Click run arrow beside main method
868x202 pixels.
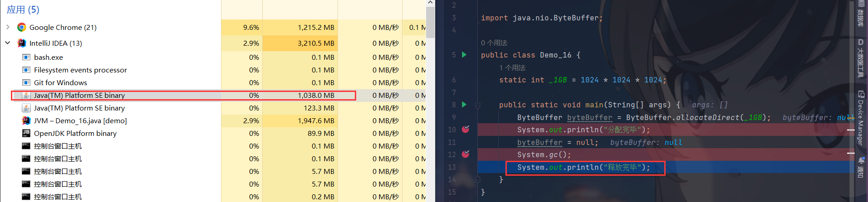coord(464,105)
